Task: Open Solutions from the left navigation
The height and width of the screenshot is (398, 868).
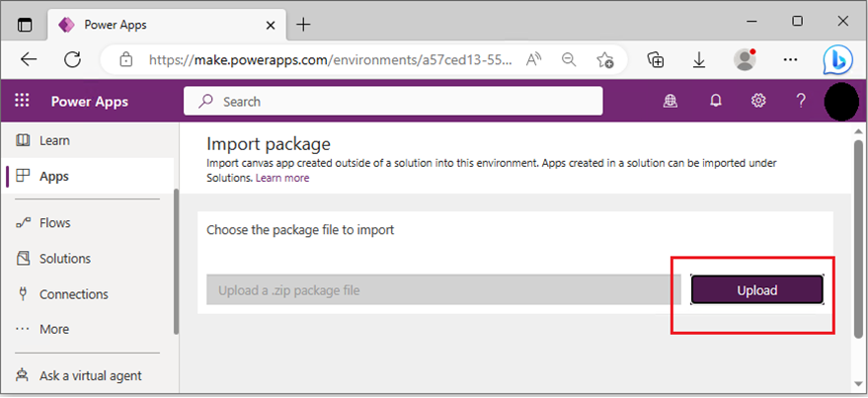Action: pyautogui.click(x=64, y=259)
